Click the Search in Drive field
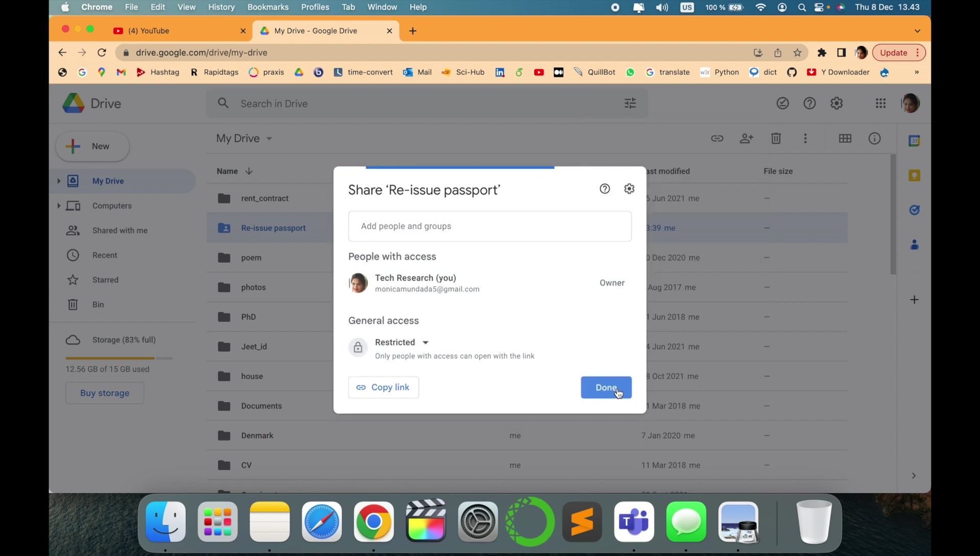 (427, 104)
